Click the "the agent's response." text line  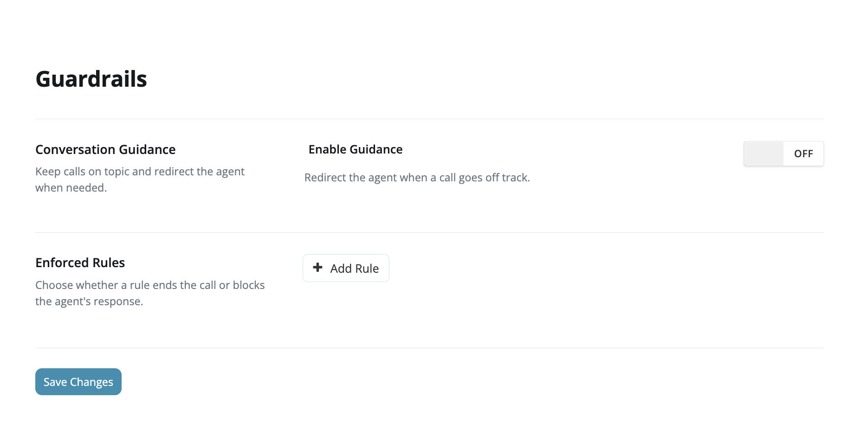point(89,301)
